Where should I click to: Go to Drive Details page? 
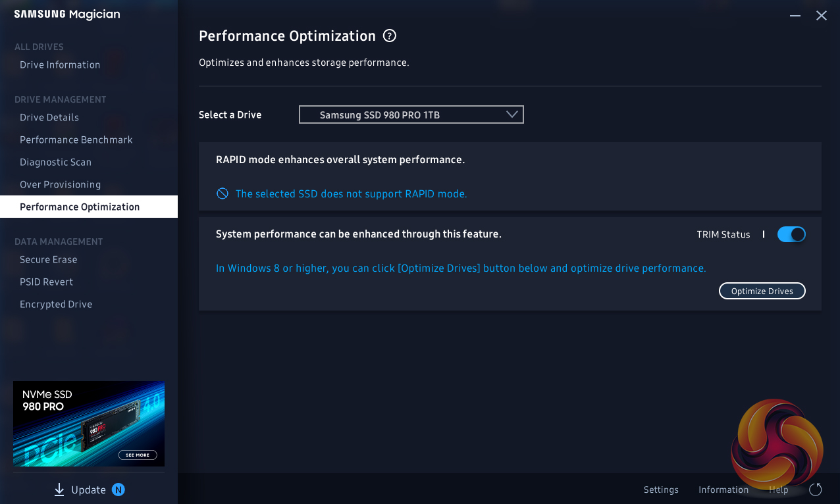[x=49, y=117]
